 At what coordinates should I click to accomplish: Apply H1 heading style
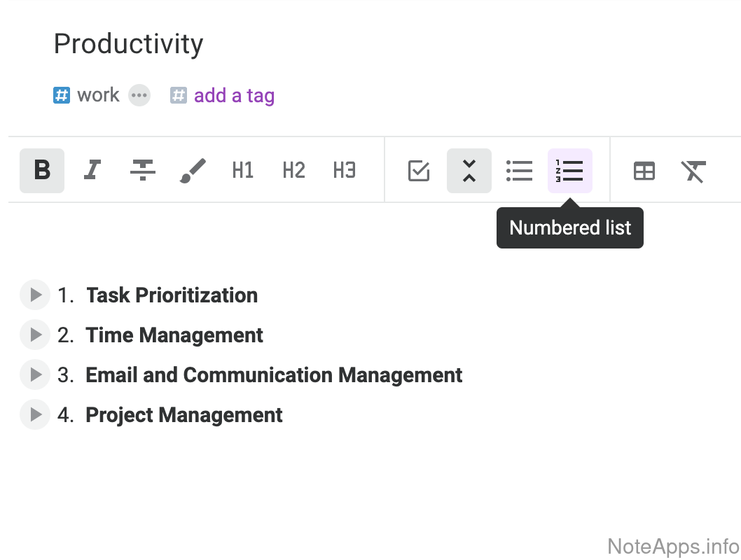point(243,170)
